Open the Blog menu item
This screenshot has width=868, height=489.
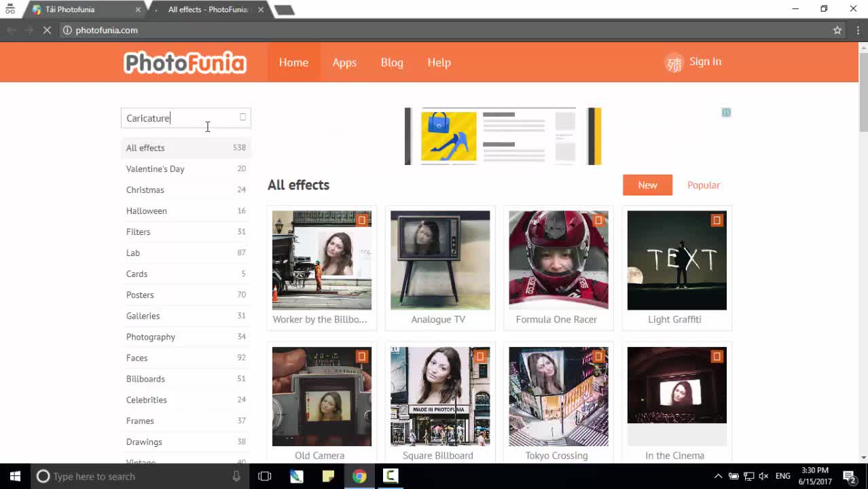[x=392, y=62]
